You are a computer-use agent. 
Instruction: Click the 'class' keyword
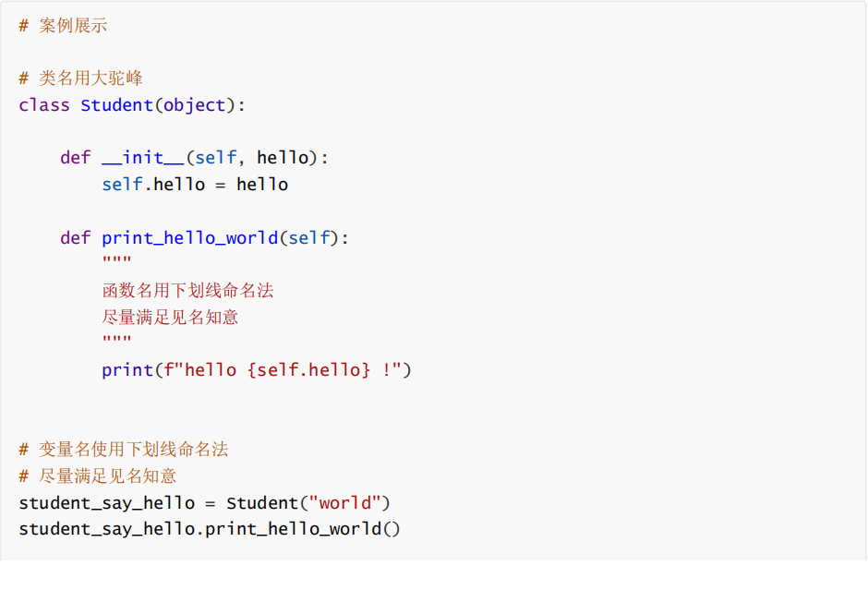click(44, 105)
